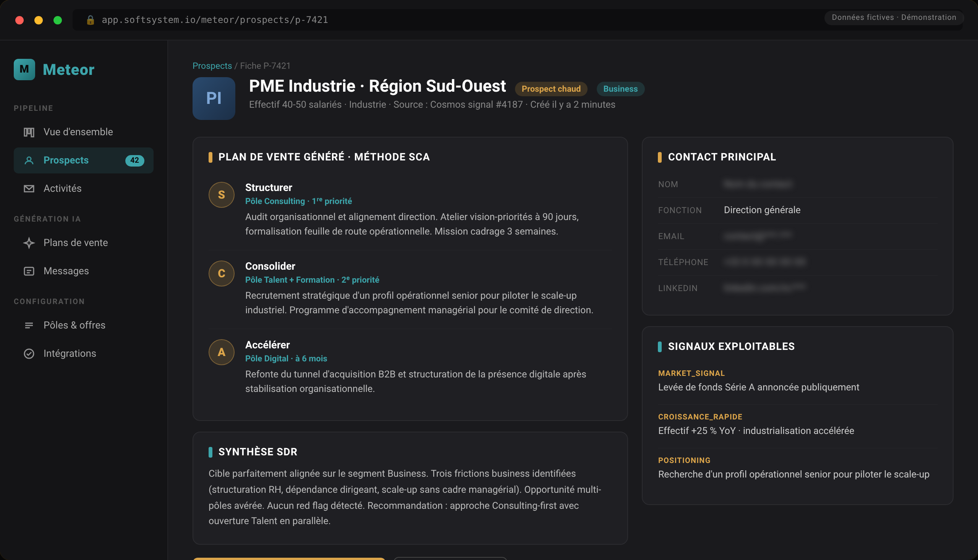Click the Pôles & offres list icon

coord(29,325)
